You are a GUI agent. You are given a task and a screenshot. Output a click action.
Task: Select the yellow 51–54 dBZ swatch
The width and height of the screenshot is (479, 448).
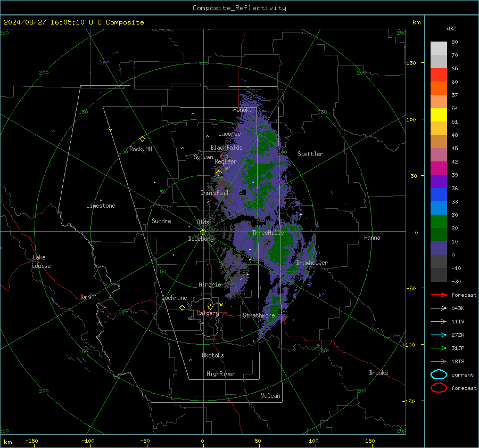(439, 115)
